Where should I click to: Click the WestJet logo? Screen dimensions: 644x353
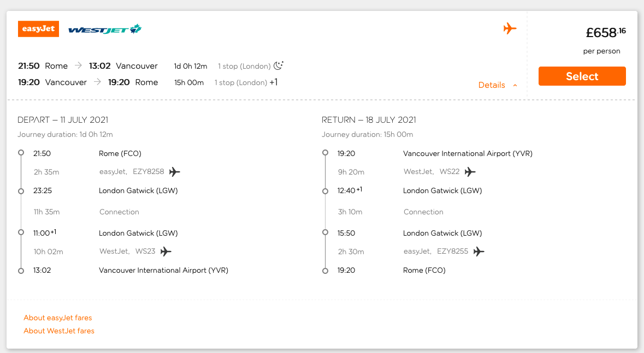105,29
